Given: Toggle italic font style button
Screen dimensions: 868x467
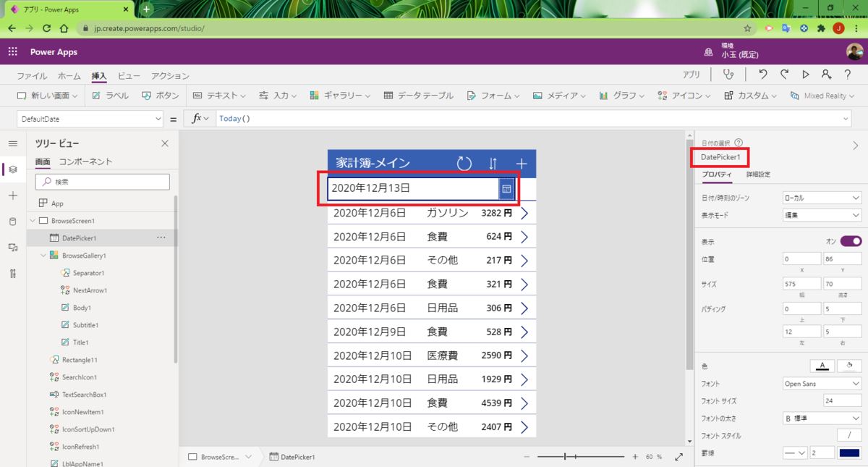Looking at the screenshot, I should (849, 436).
